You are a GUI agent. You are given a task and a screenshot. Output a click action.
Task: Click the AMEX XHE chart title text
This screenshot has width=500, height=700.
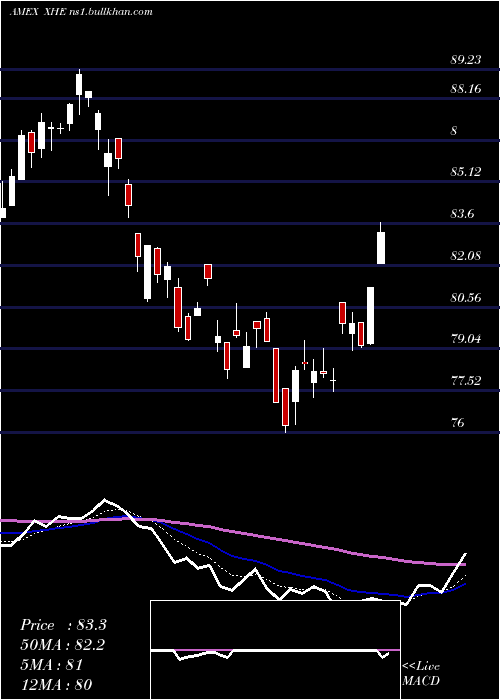pos(81,11)
